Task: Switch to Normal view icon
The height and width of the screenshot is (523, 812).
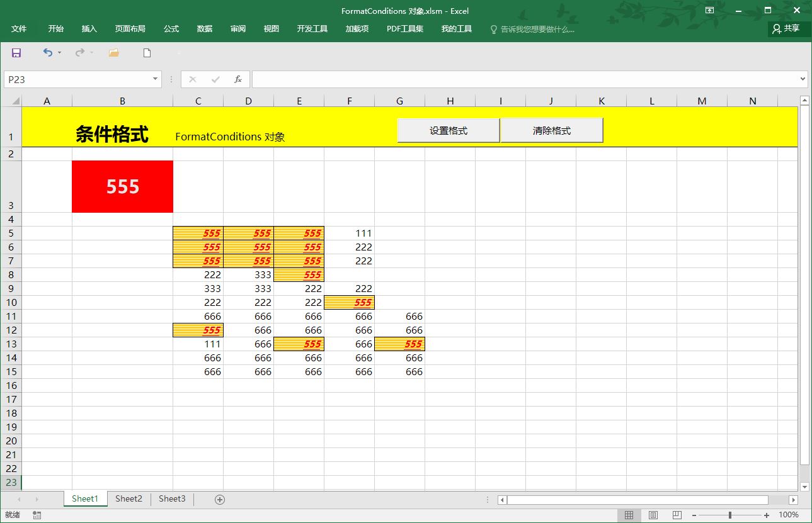Action: (629, 515)
